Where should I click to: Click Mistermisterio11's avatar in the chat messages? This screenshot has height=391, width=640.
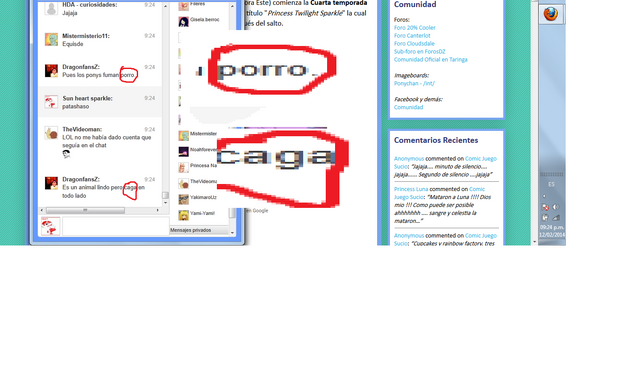pos(51,39)
